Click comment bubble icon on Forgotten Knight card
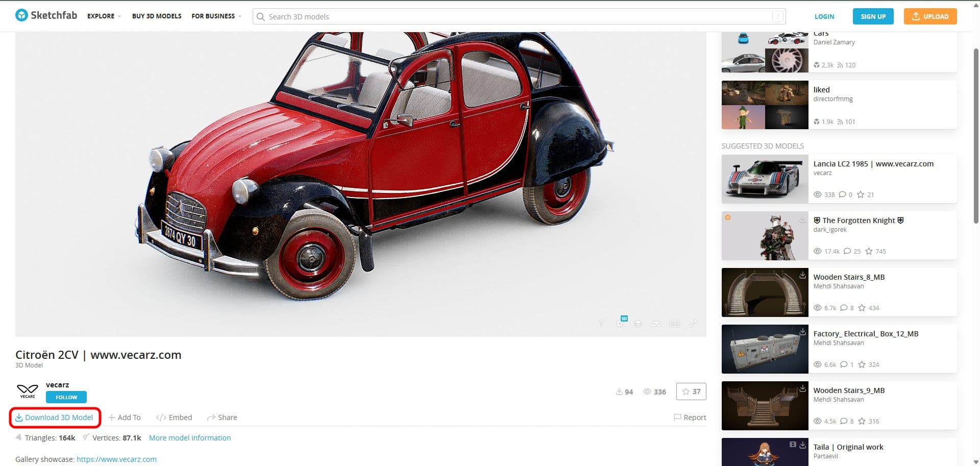This screenshot has width=980, height=466. [x=847, y=251]
